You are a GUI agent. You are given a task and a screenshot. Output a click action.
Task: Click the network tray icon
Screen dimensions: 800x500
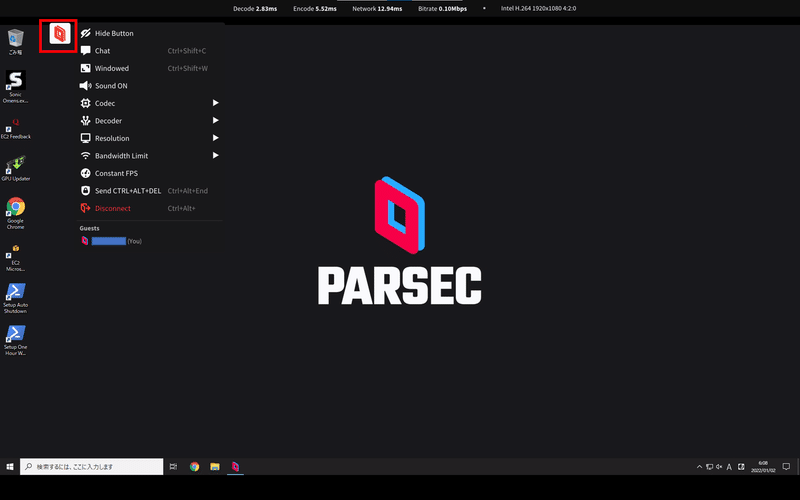[x=709, y=466]
